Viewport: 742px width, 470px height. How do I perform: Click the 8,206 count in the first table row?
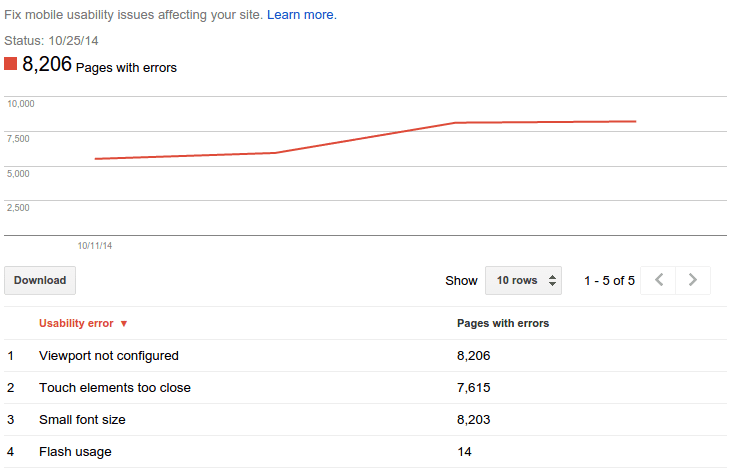(x=473, y=355)
